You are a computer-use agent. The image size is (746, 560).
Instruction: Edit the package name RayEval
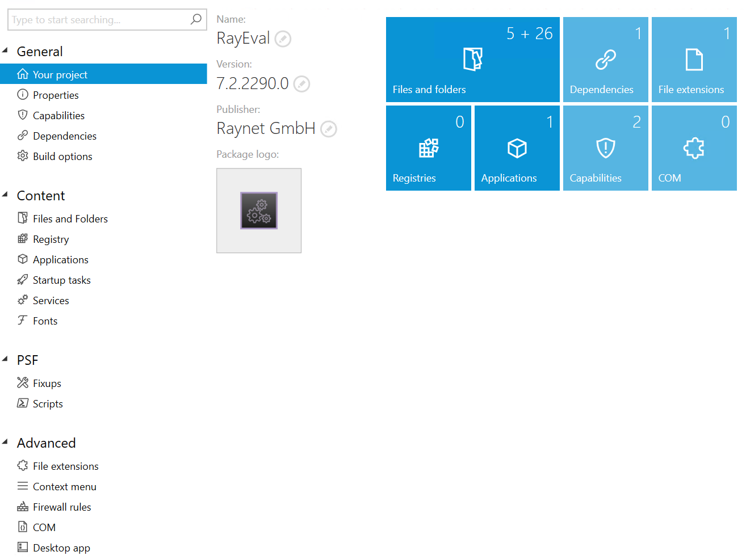[x=283, y=39]
